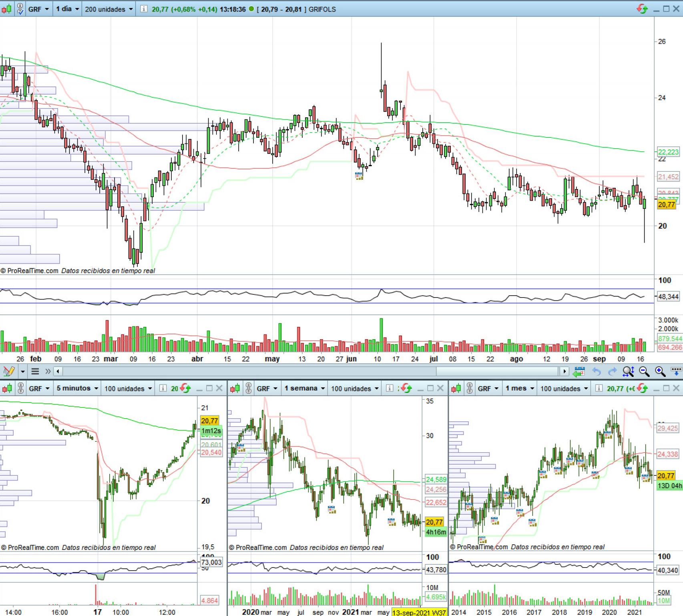Expand the double-chevron toolbar overflow
The width and height of the screenshot is (683, 616).
tap(48, 371)
